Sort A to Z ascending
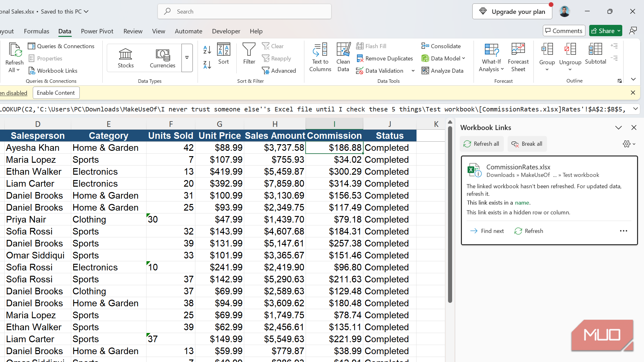The image size is (644, 362). point(207,49)
